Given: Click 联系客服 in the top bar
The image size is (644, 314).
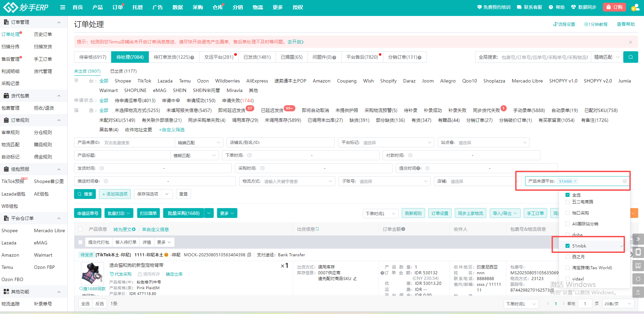Looking at the screenshot, I should click(x=529, y=7).
